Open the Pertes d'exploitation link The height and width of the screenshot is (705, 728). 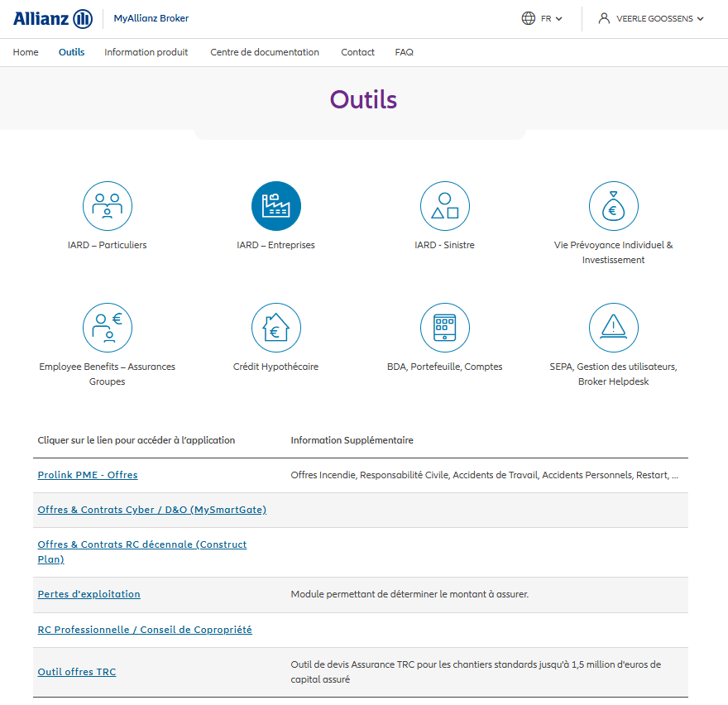(x=89, y=594)
